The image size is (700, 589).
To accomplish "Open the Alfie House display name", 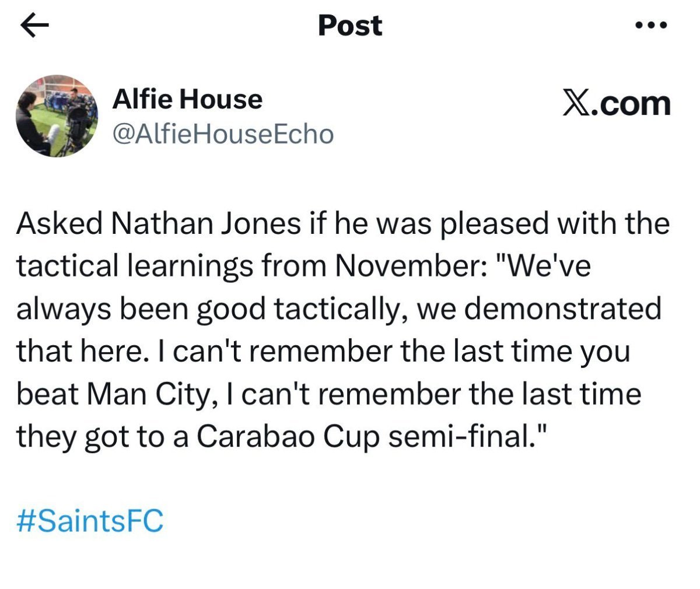I will tap(187, 99).
